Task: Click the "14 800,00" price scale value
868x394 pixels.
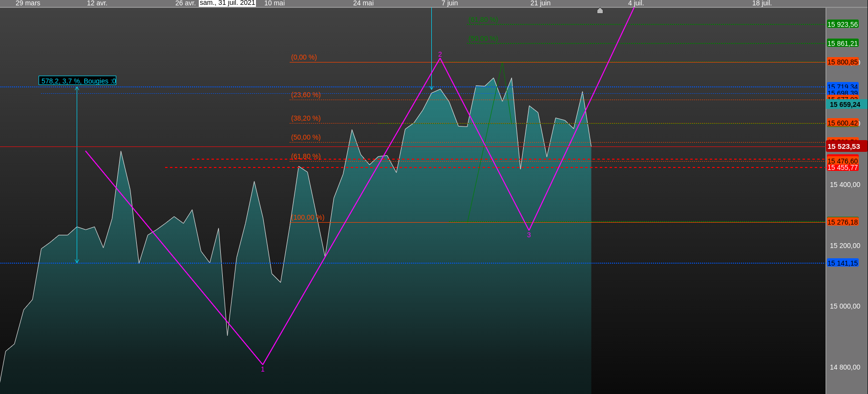Action: [845, 367]
